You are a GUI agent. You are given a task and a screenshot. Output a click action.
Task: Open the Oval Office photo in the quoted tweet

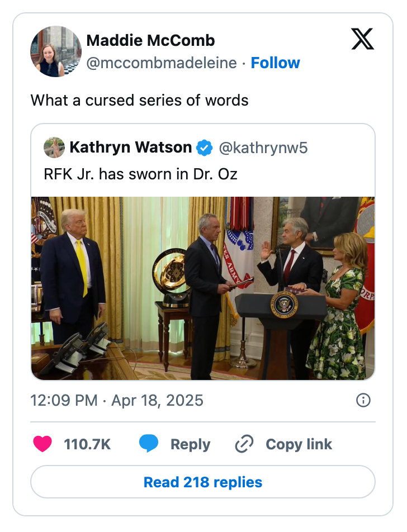[x=203, y=286]
